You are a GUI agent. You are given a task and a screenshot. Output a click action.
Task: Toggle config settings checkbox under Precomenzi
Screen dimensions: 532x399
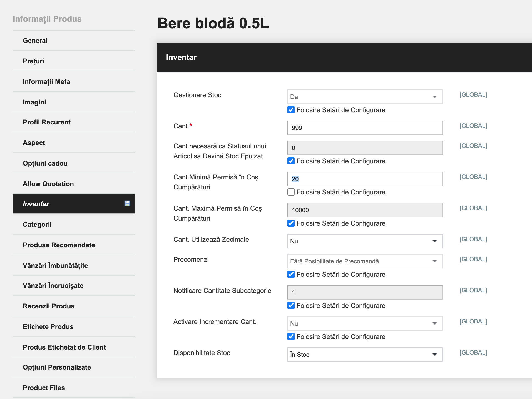coord(291,274)
